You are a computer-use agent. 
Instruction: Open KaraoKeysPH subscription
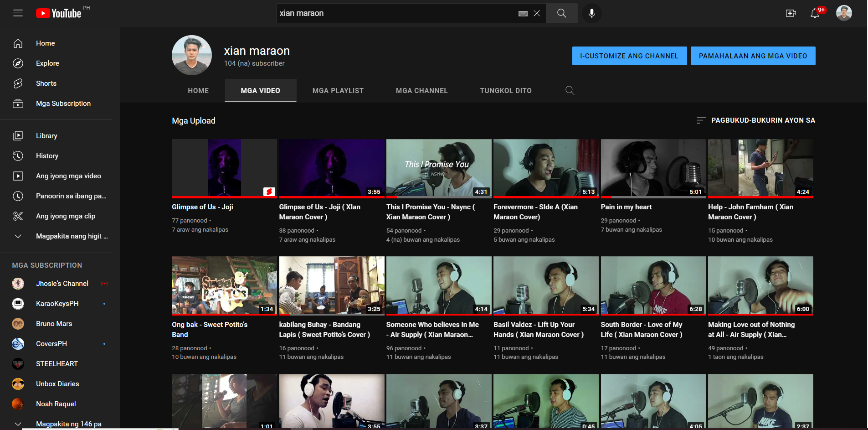(60, 304)
